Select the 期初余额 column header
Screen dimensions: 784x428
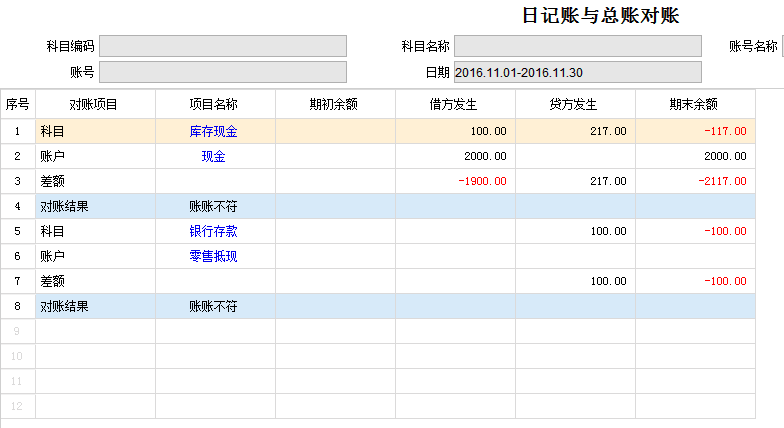click(334, 104)
